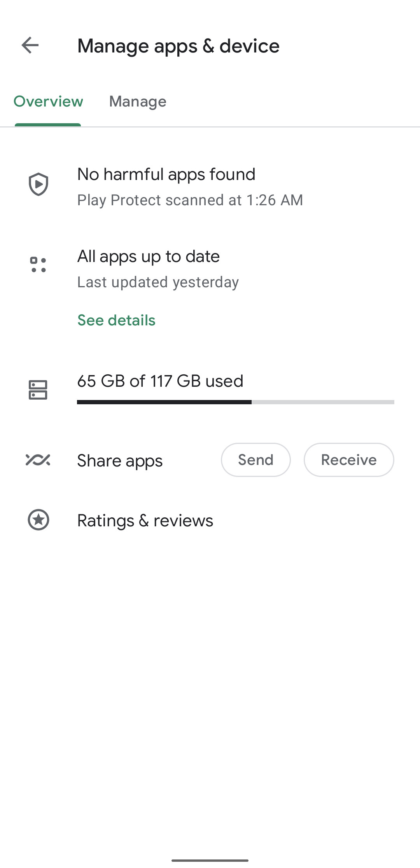Tap the storage drive icon
This screenshot has width=420, height=868.
click(x=38, y=390)
